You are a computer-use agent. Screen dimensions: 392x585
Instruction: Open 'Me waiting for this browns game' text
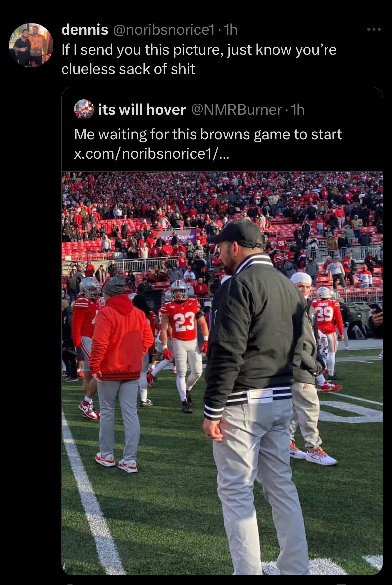[208, 134]
